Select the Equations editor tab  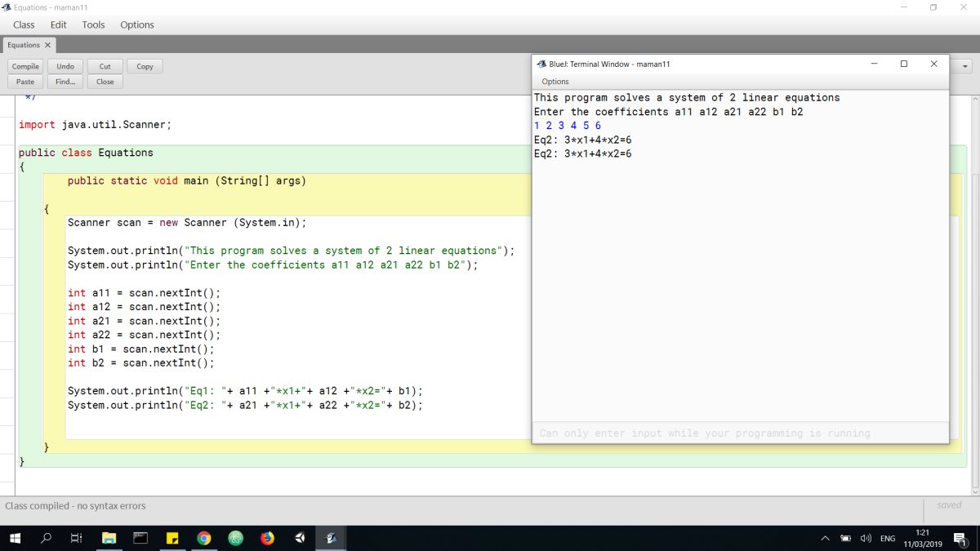pyautogui.click(x=24, y=45)
